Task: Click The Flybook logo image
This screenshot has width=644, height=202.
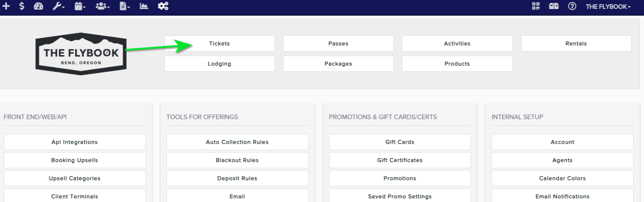Action: click(81, 54)
